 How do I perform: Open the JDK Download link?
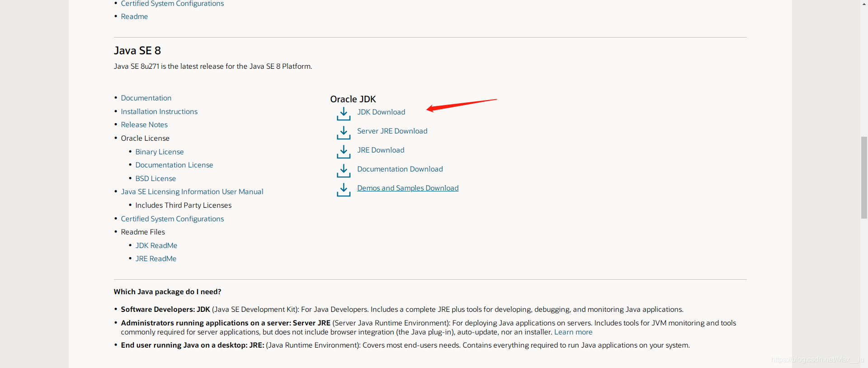(x=381, y=112)
